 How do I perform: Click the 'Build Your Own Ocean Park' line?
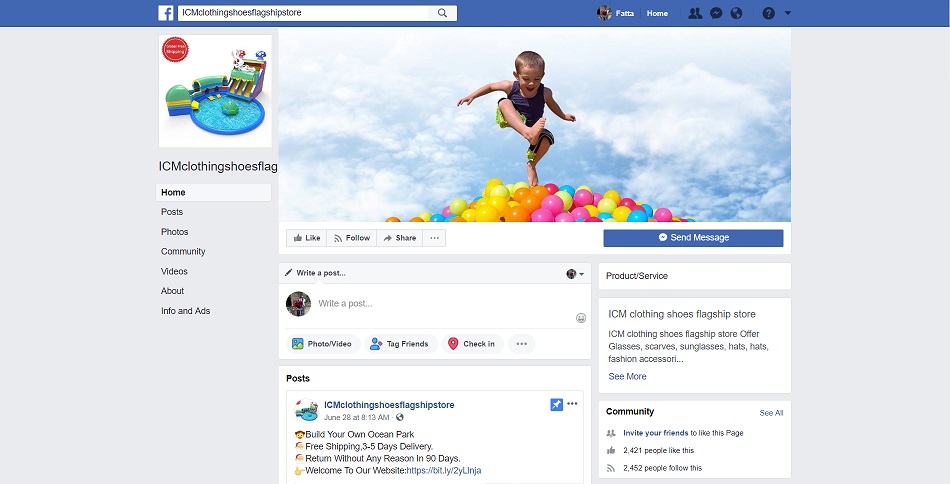pos(354,434)
